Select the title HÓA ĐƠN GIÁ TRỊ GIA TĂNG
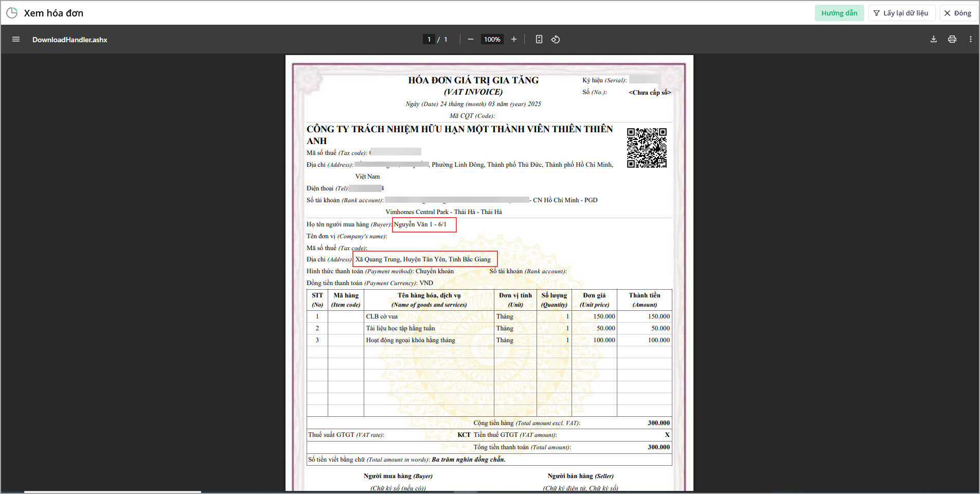This screenshot has width=980, height=494. [x=473, y=80]
